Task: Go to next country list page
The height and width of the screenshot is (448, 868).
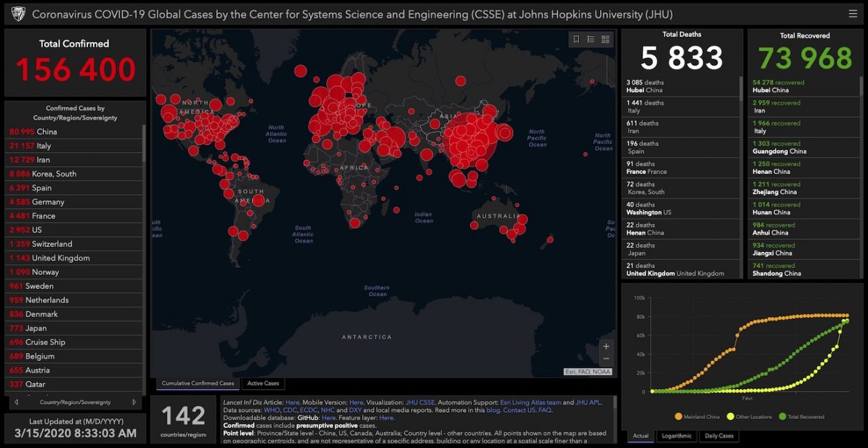Action: (x=134, y=402)
